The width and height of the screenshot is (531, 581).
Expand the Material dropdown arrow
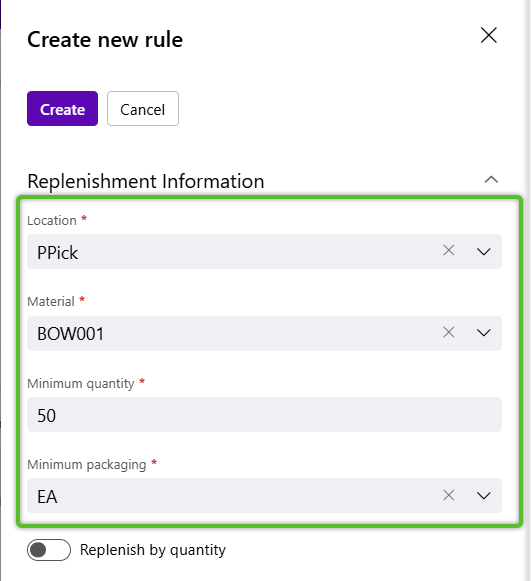tap(484, 333)
